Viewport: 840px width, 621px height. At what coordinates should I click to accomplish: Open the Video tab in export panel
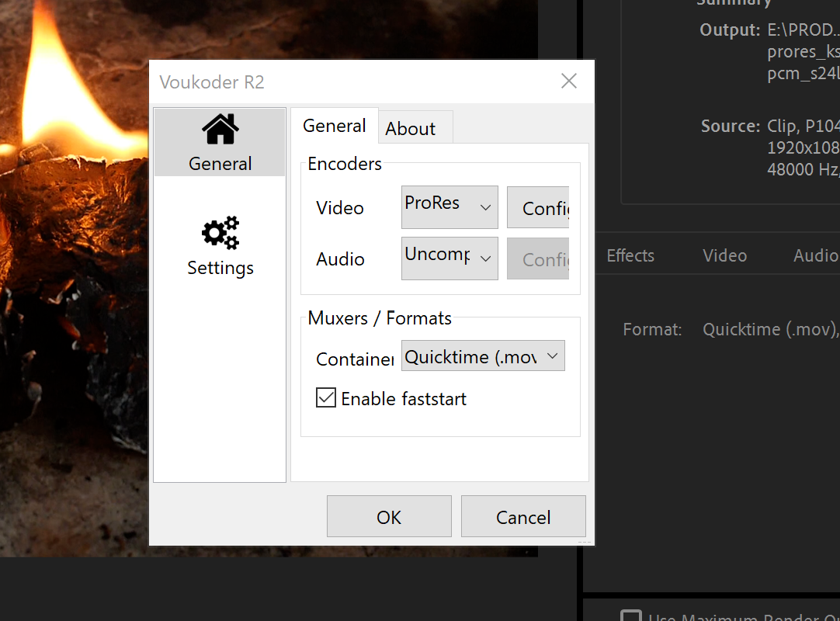click(x=724, y=255)
